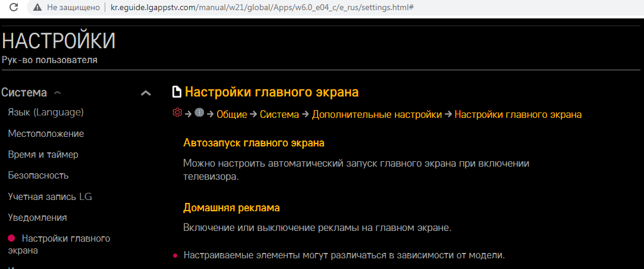
Task: Select Настройки главного экрана in the sidebar
Action: tap(59, 245)
